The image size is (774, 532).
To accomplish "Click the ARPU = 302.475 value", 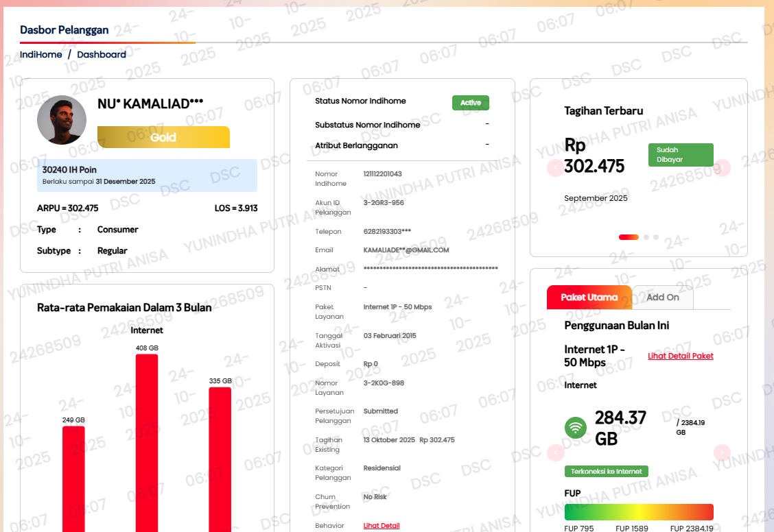I will [68, 208].
